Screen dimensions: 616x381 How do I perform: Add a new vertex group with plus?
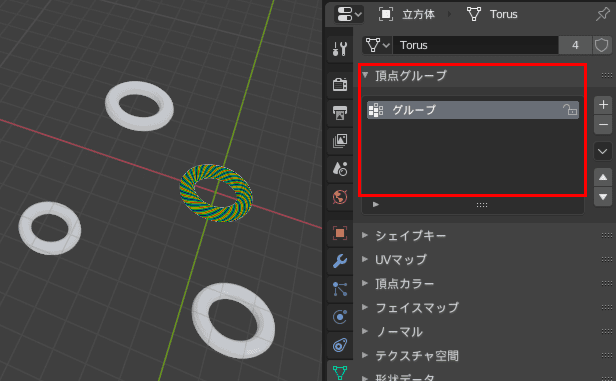coord(603,105)
